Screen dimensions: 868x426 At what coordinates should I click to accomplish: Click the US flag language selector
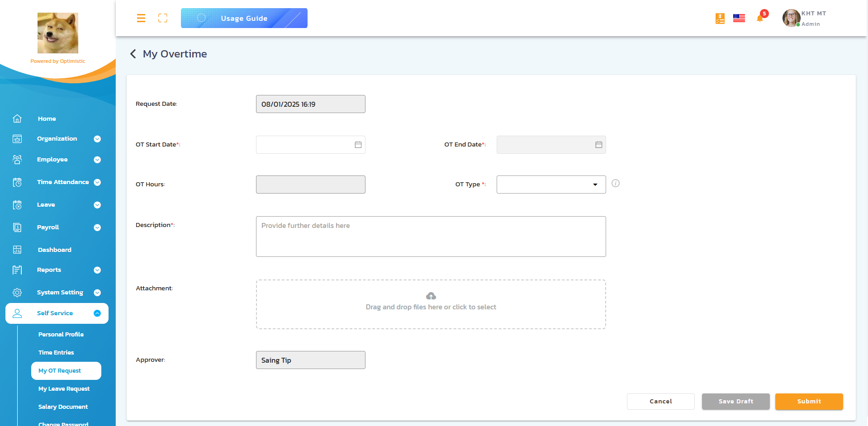(739, 18)
